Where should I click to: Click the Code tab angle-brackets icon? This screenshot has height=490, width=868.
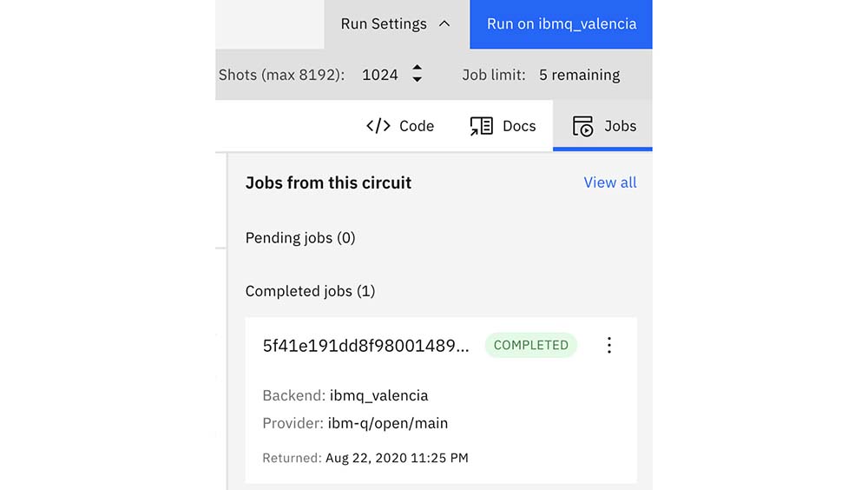pyautogui.click(x=378, y=126)
